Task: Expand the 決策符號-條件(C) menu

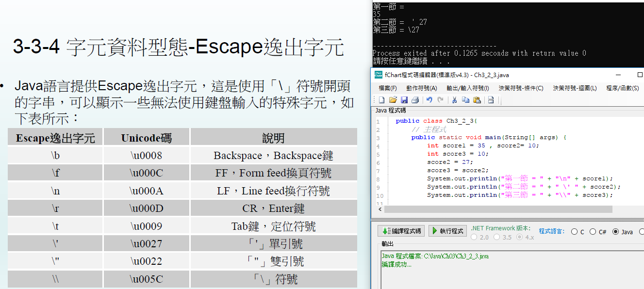Action: (520, 88)
